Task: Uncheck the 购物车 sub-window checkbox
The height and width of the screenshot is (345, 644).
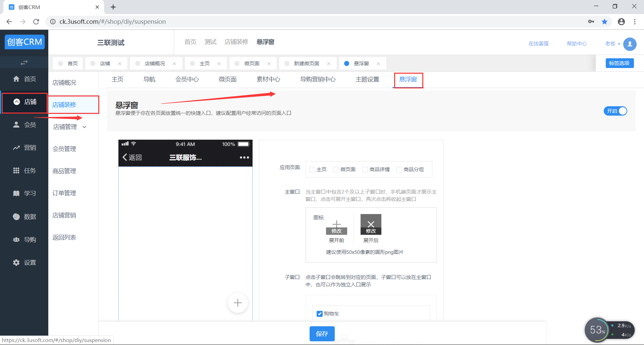Action: pos(320,314)
